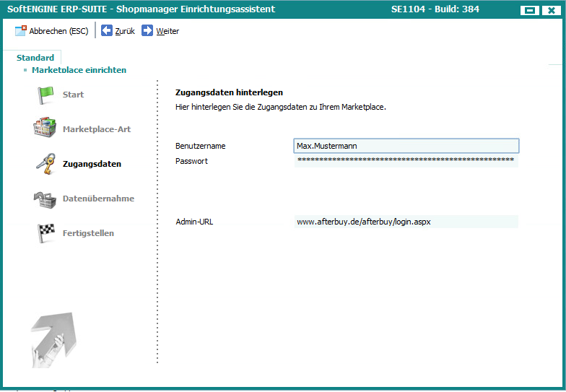The height and width of the screenshot is (392, 566).
Task: Click the Weiter next label
Action: [x=167, y=31]
